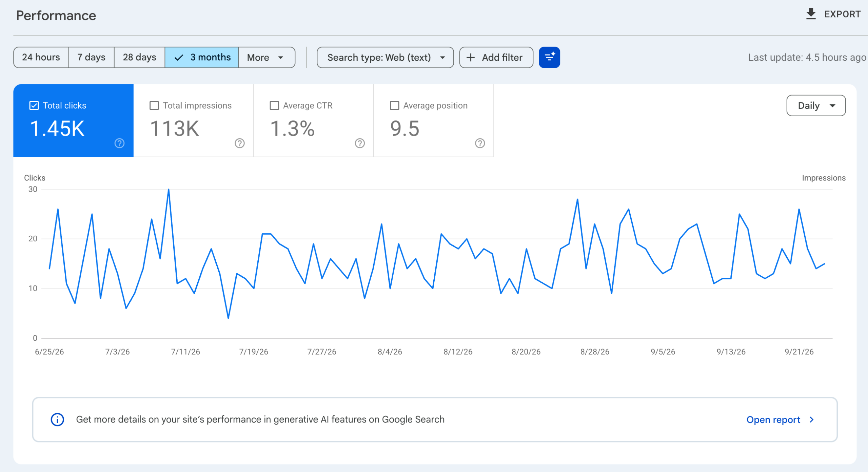Click help icon on Average position card
The height and width of the screenshot is (472, 868).
[x=480, y=143]
